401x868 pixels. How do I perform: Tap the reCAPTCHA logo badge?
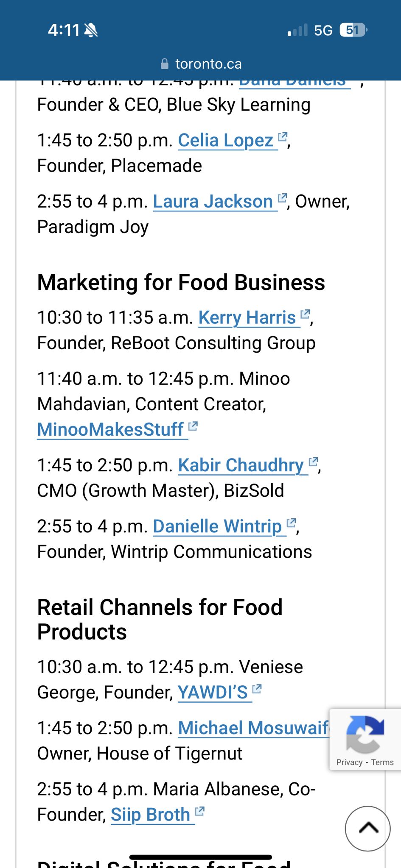click(365, 734)
